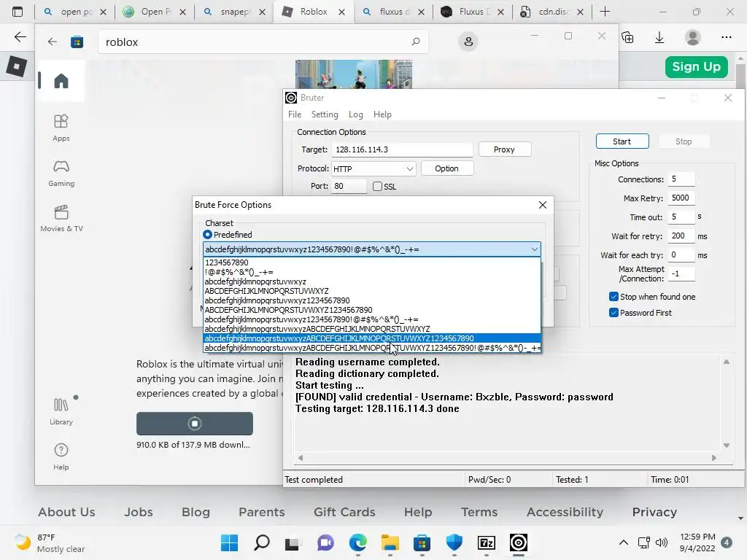Open the Setting menu in Bruter
747x560 pixels.
coord(325,114)
